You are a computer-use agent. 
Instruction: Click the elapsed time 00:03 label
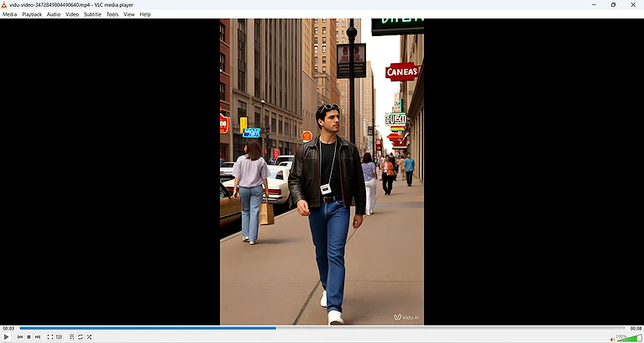click(8, 328)
